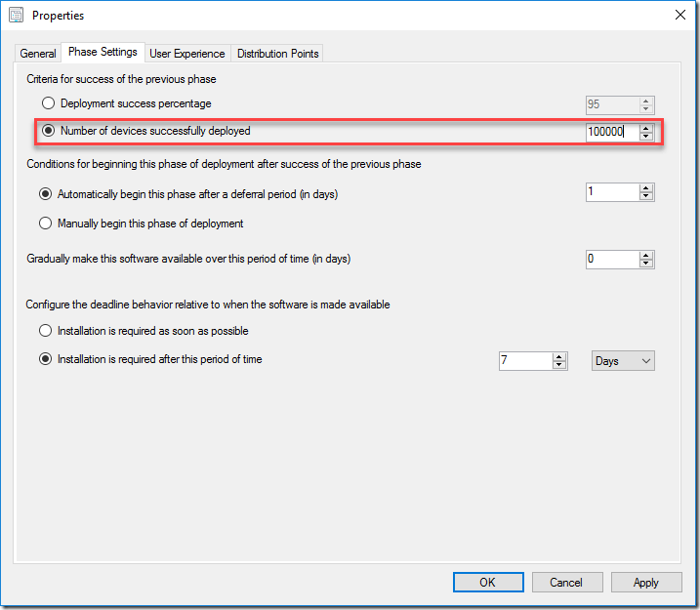Choose Installation is required as soon as possible

[46, 331]
